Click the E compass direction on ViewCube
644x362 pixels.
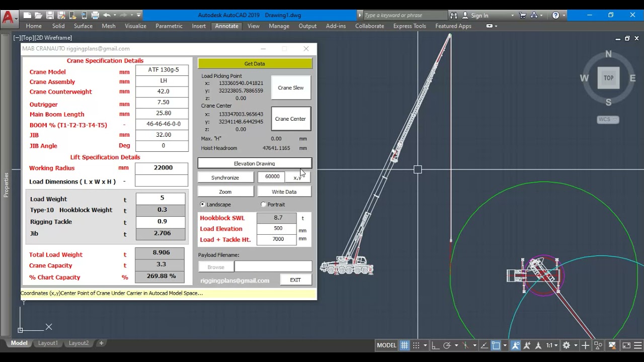pyautogui.click(x=632, y=78)
